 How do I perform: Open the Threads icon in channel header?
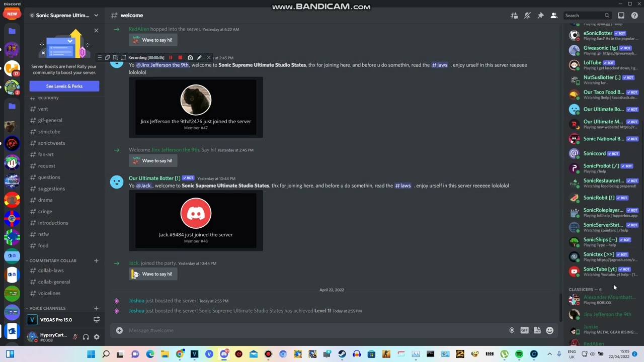click(514, 16)
